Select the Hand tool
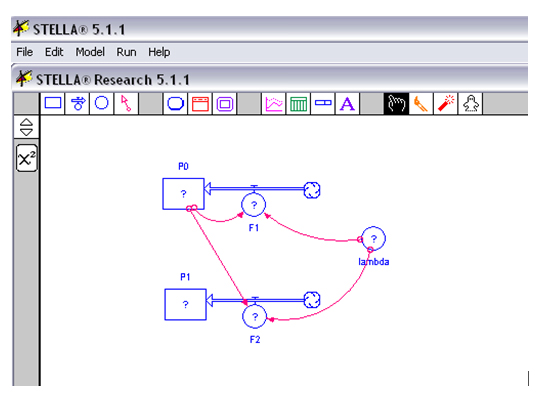Viewport: 542px width, 396px height. pyautogui.click(x=396, y=103)
